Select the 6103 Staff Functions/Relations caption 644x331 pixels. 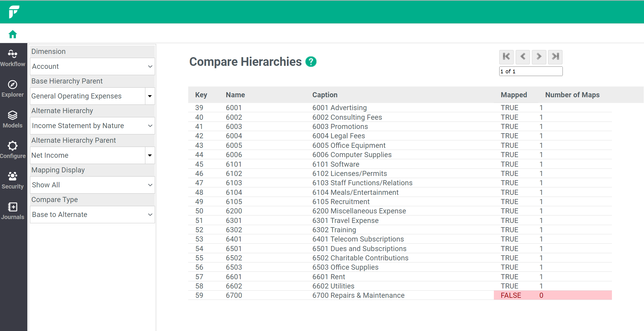(362, 183)
